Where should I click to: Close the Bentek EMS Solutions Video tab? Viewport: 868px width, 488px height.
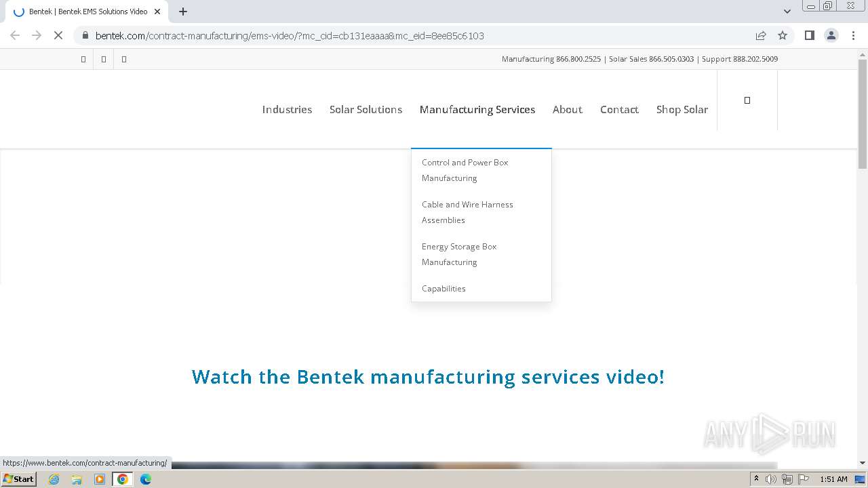coord(158,12)
